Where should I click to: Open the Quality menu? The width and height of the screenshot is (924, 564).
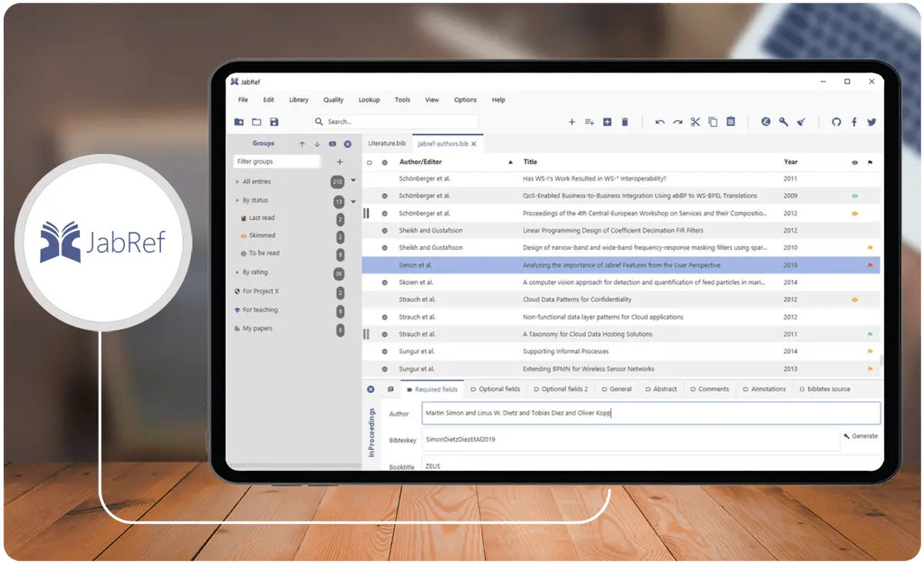333,100
